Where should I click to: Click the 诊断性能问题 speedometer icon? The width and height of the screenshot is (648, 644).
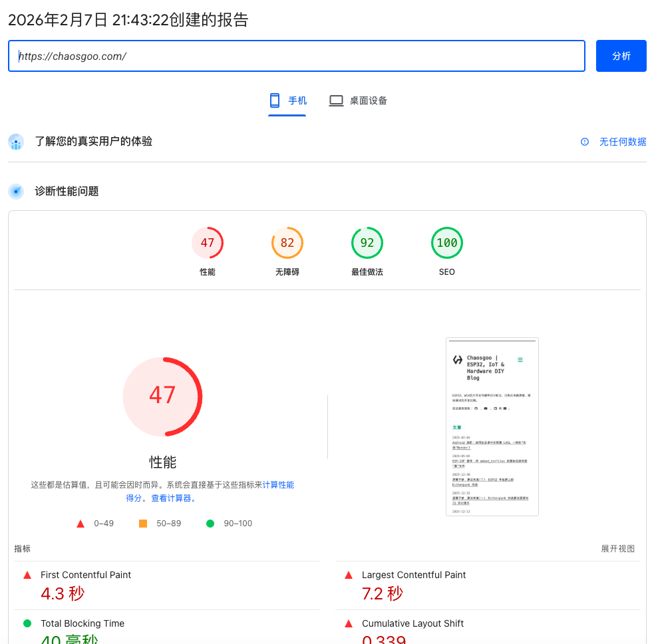(16, 191)
